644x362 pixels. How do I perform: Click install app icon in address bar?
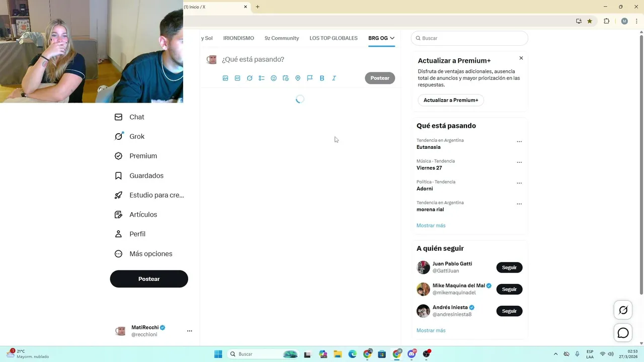(x=579, y=21)
